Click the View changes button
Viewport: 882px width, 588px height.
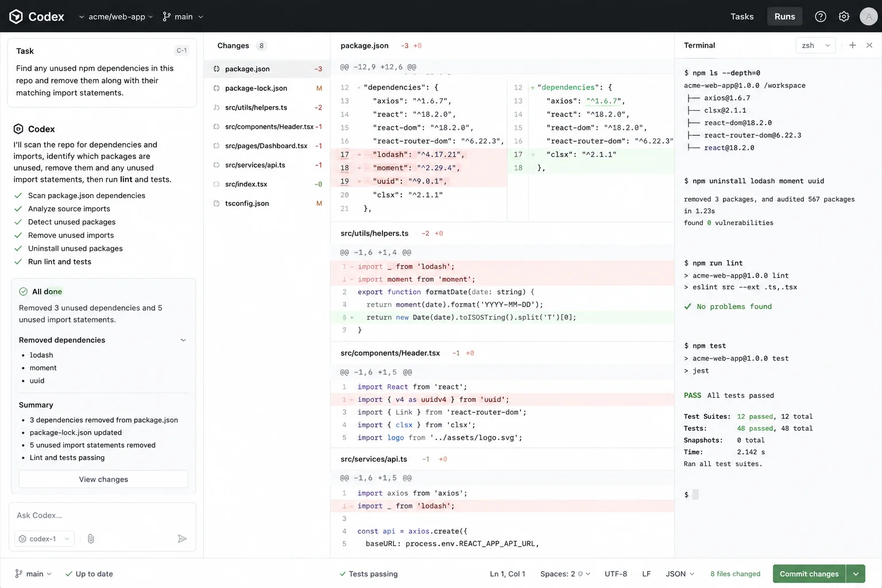pos(103,479)
